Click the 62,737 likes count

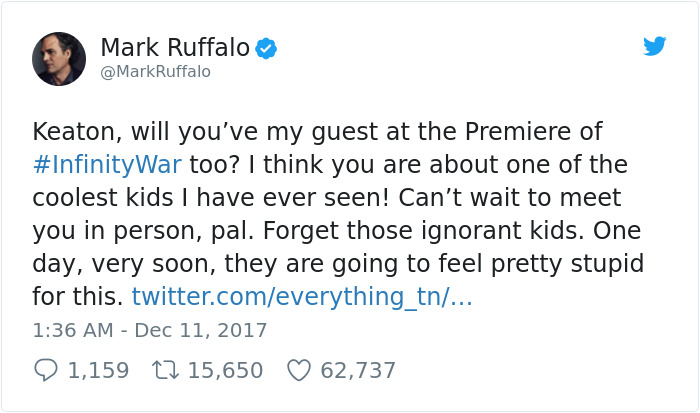[x=357, y=370]
